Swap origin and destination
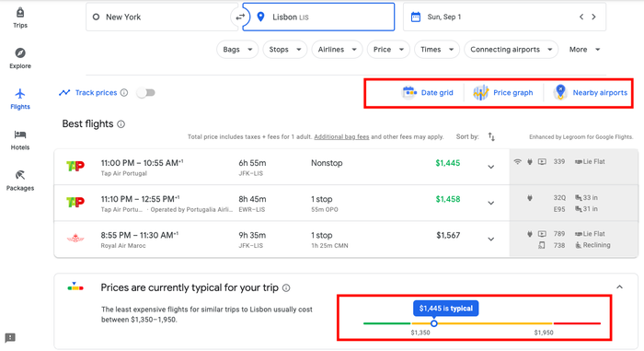Image resolution: width=644 pixels, height=351 pixels. 240,17
